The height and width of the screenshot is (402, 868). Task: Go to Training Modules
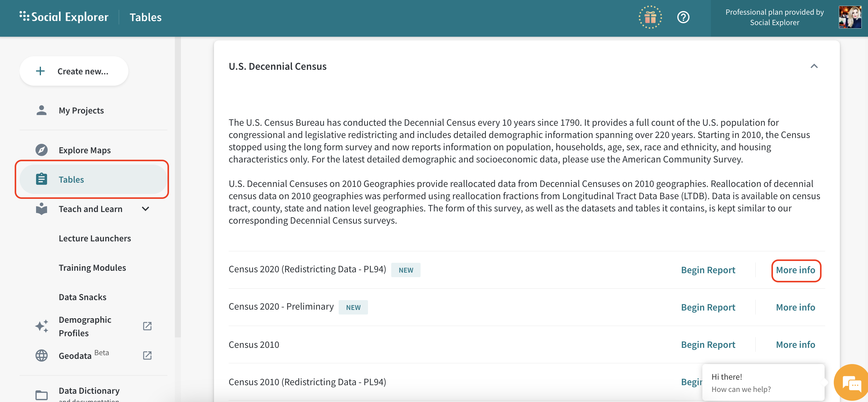(x=92, y=268)
